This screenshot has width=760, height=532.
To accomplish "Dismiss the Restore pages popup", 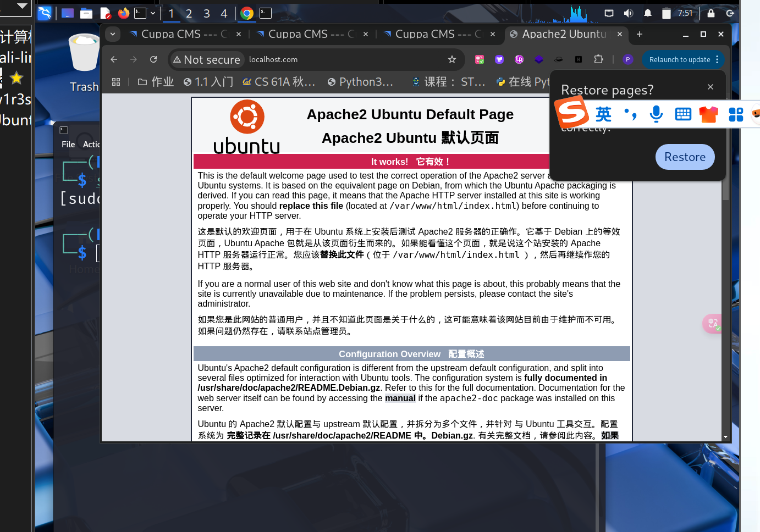I will click(x=711, y=87).
